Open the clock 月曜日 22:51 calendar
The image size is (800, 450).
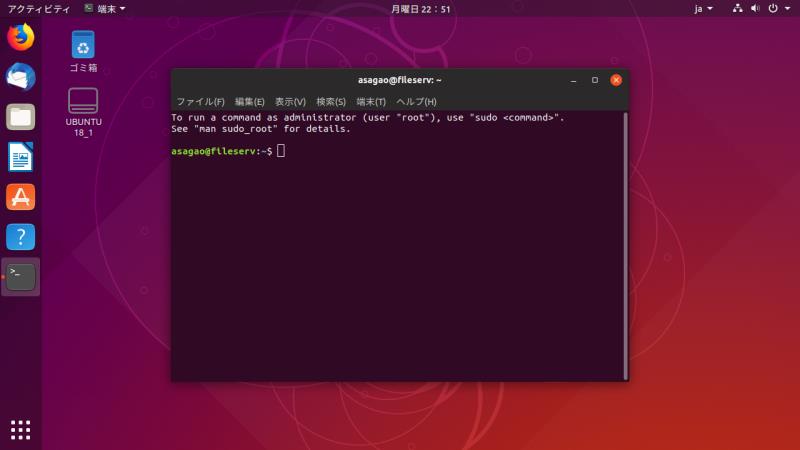click(420, 9)
